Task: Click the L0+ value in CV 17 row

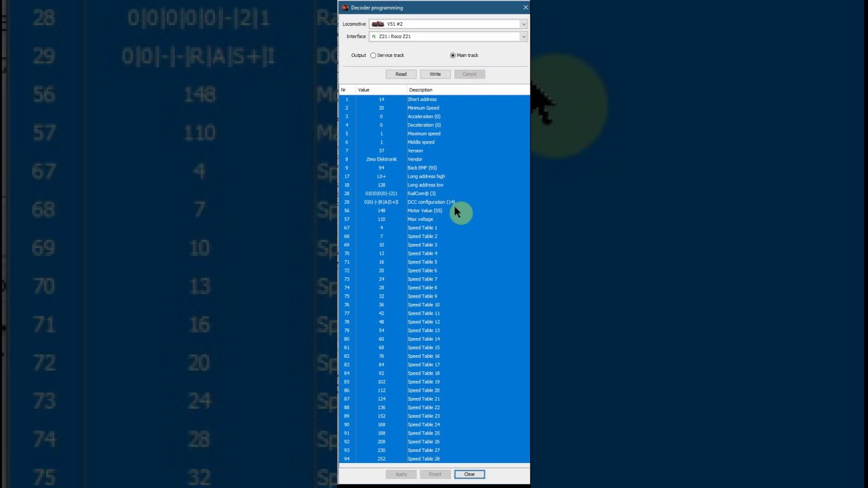Action: tap(381, 176)
